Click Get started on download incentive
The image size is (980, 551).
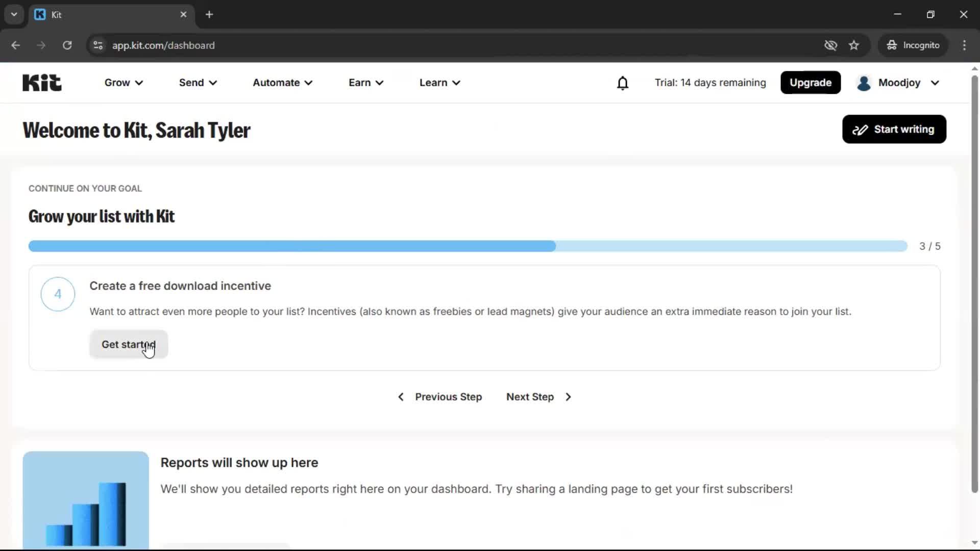point(128,344)
